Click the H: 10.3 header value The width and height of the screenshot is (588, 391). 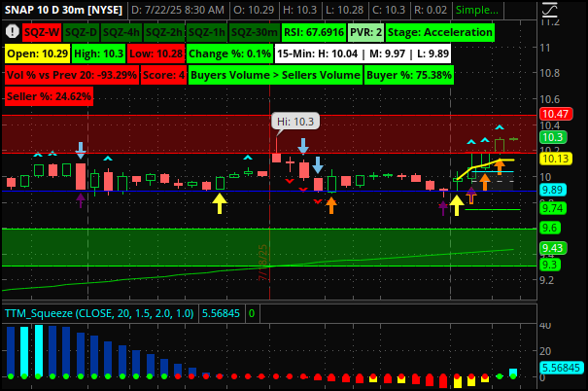pyautogui.click(x=299, y=10)
